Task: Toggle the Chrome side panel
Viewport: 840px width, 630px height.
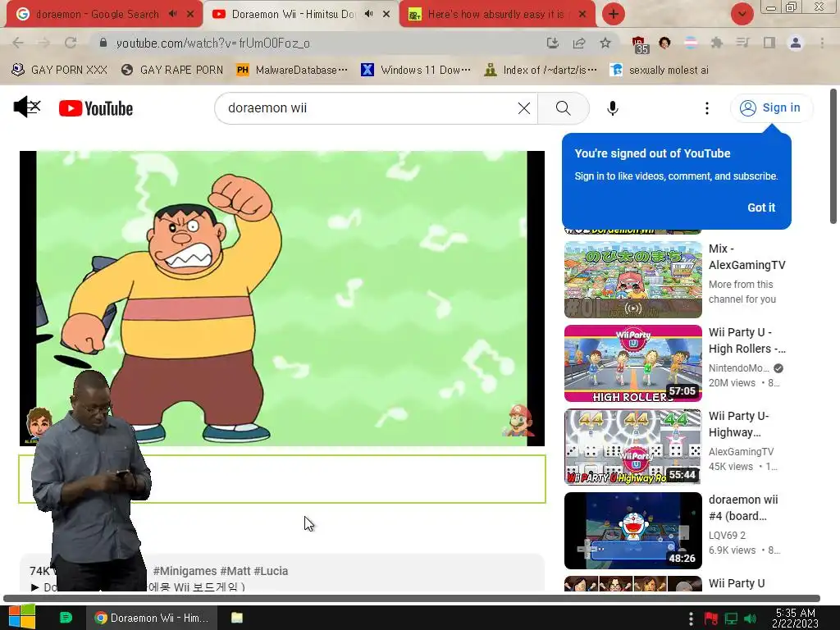Action: point(769,43)
